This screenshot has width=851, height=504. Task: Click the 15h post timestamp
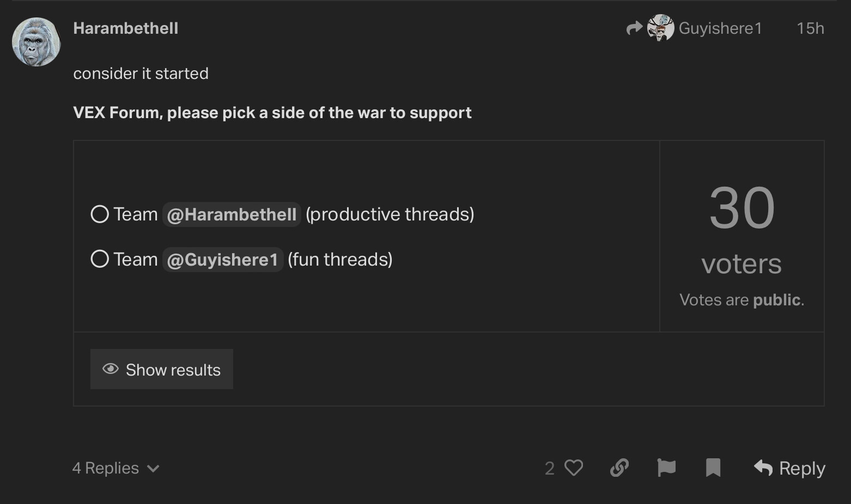pyautogui.click(x=810, y=28)
